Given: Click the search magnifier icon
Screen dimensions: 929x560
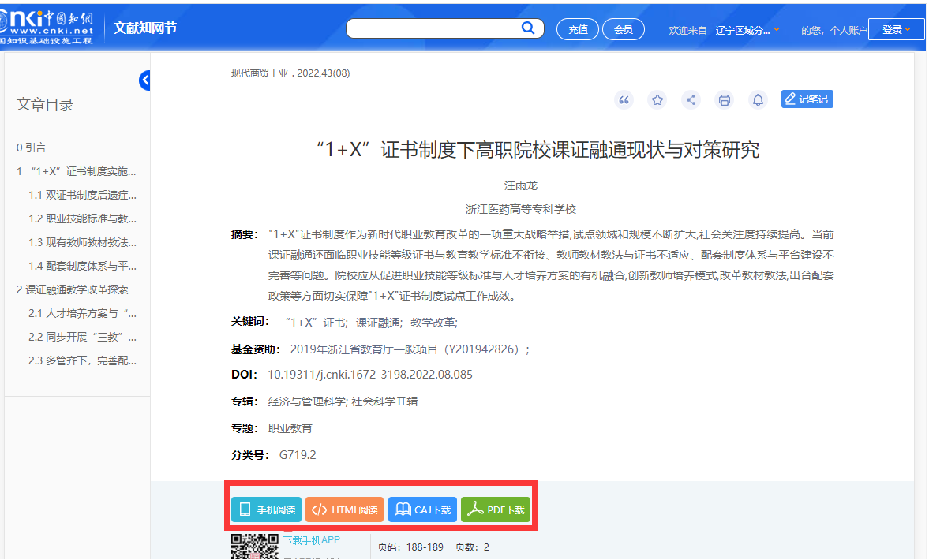Looking at the screenshot, I should 529,28.
